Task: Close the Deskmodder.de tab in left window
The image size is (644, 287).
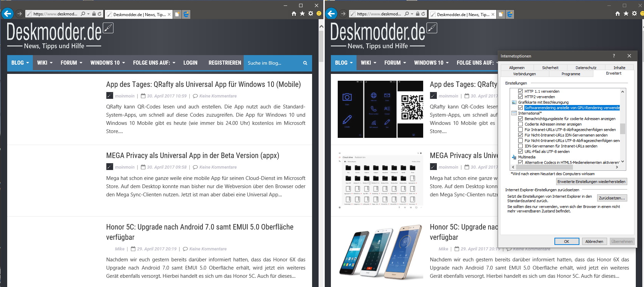Action: (169, 14)
